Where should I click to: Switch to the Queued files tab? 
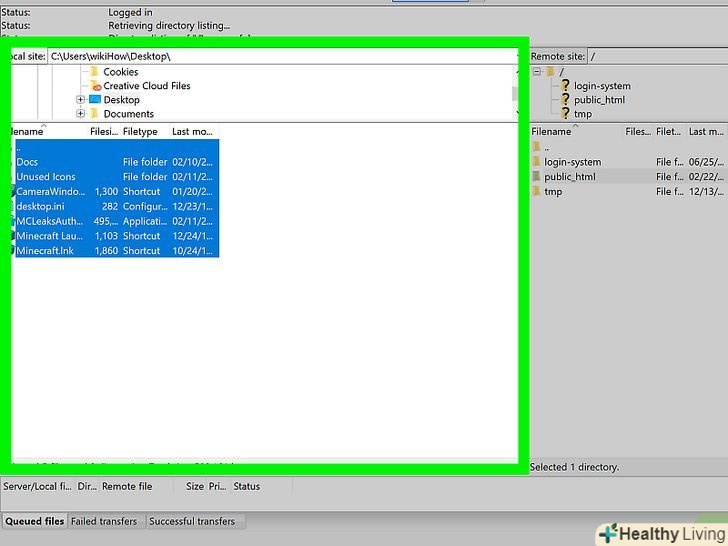[35, 521]
